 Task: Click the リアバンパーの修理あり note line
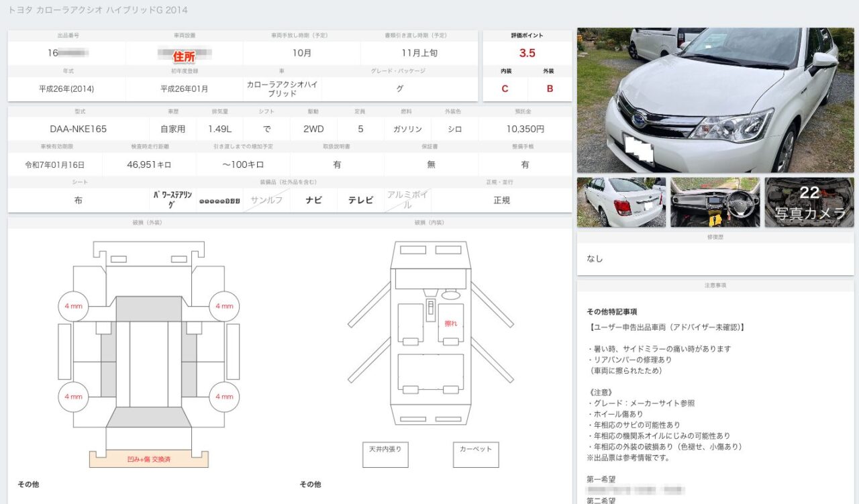629,360
